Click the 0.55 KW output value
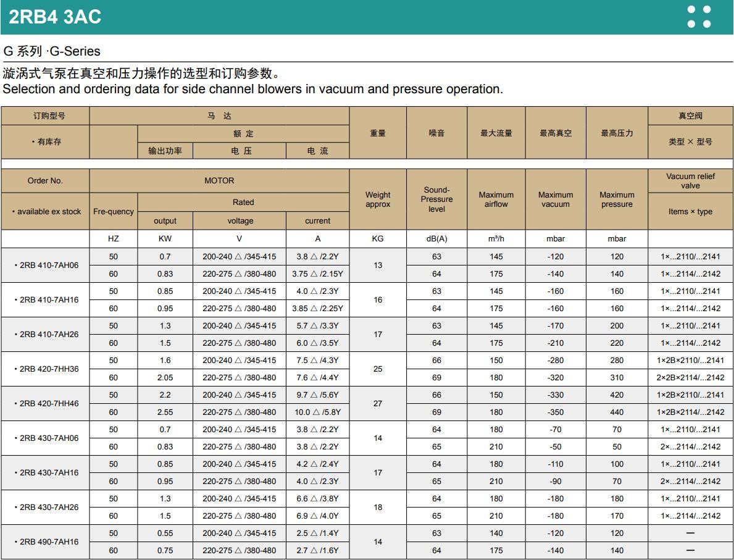 click(165, 533)
